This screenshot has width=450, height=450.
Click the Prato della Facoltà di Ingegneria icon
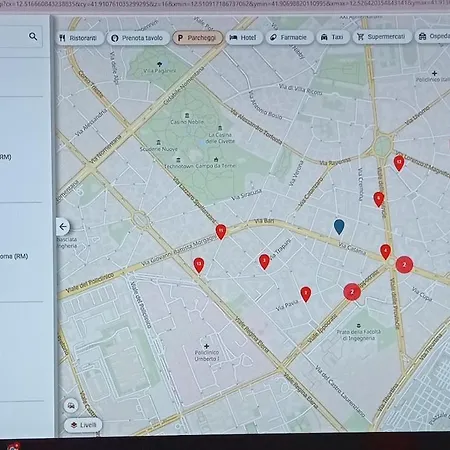tap(359, 325)
